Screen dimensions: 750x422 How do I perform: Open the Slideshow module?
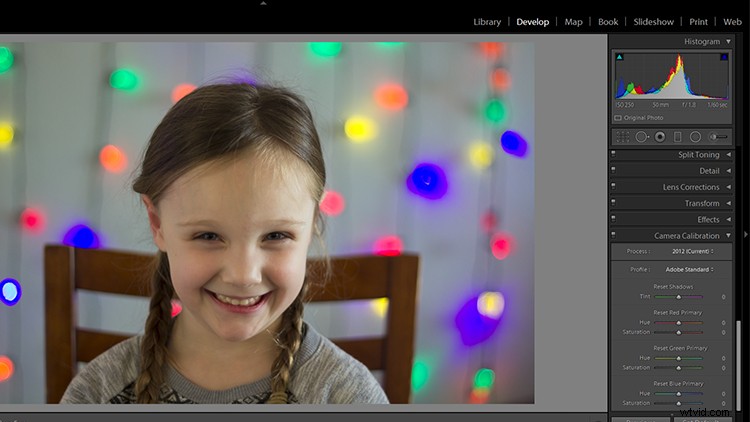[x=653, y=22]
